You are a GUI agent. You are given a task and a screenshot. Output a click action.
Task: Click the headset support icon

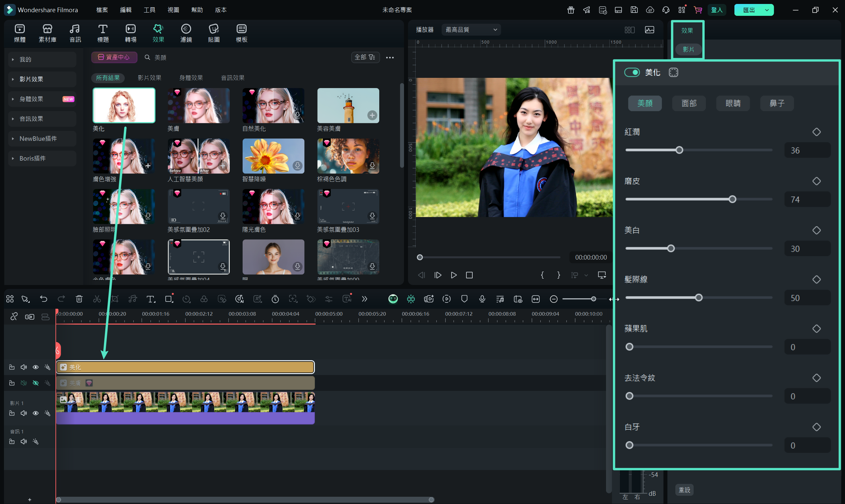[x=666, y=10]
